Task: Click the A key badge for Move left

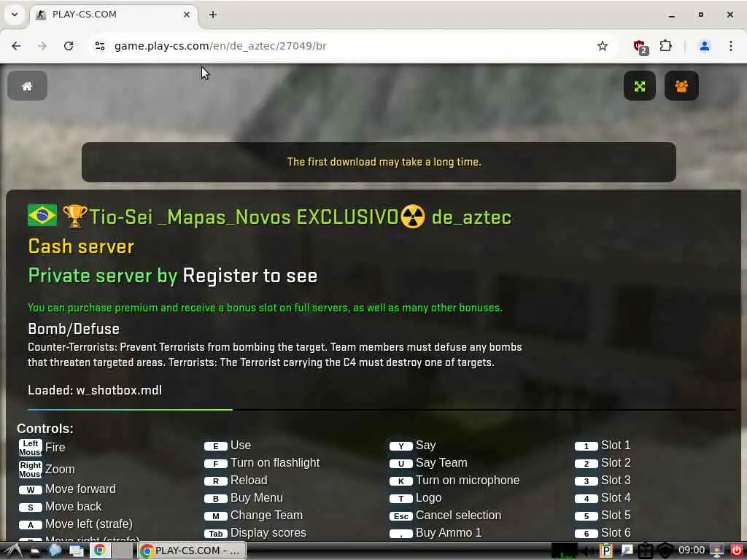Action: pyautogui.click(x=31, y=525)
